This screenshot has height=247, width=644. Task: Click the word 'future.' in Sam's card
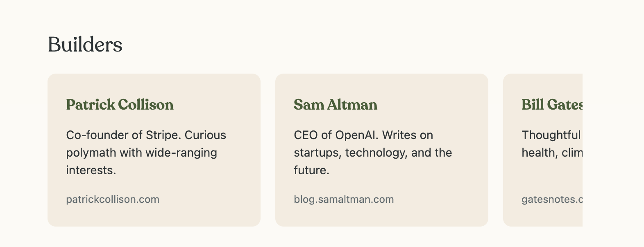coord(311,171)
